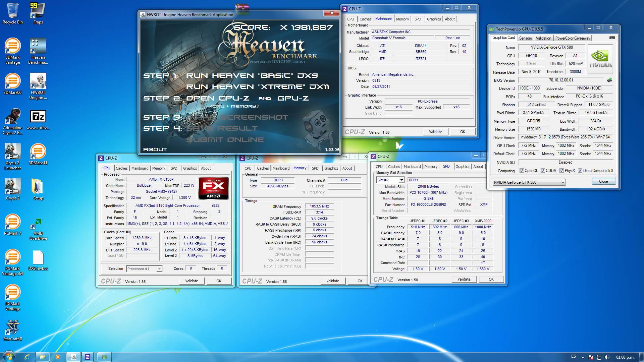Open 3DMark06 desktop shortcut

13,84
